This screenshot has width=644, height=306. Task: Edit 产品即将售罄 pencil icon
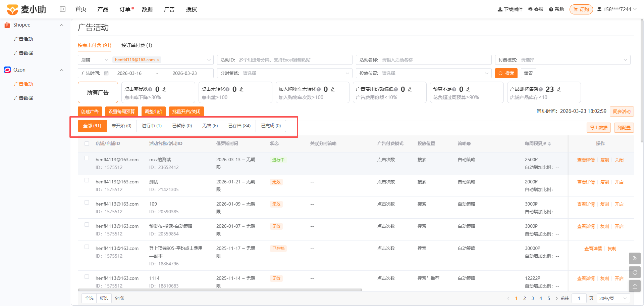pyautogui.click(x=559, y=89)
